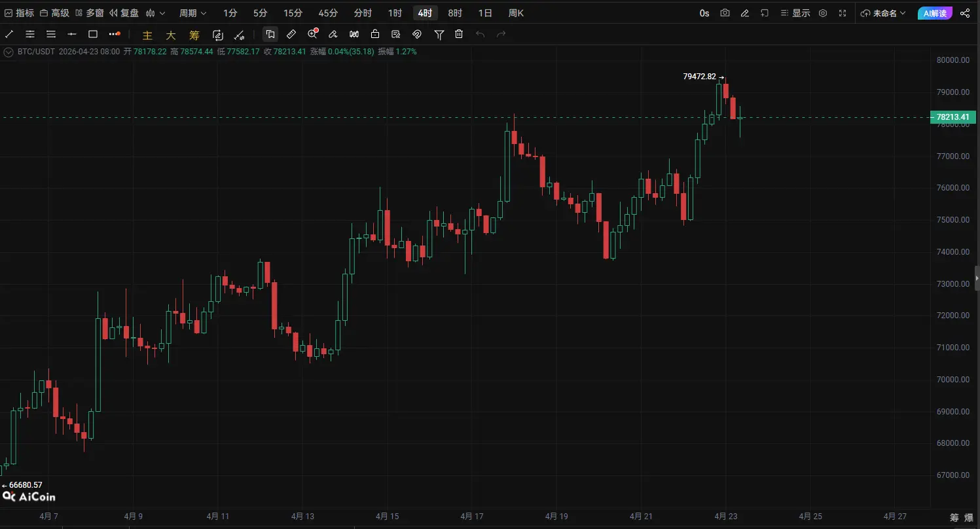Switch to the 周K weekly timeframe

click(516, 13)
